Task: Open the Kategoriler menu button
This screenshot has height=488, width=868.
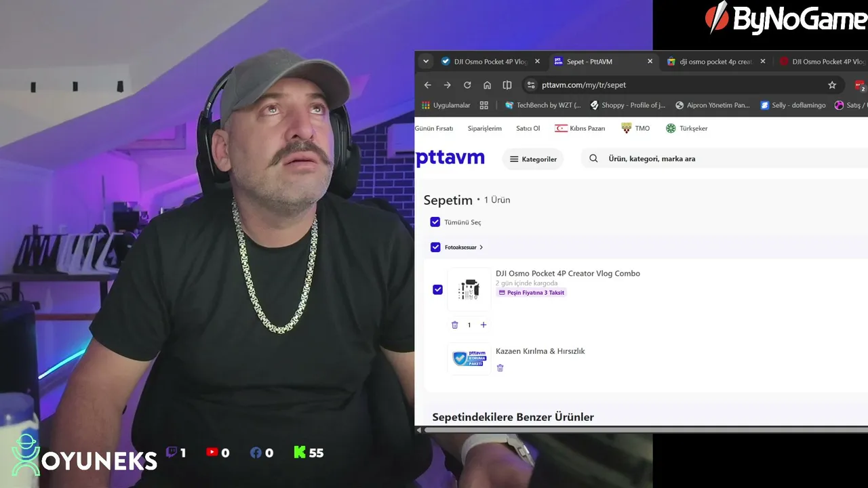Action: pyautogui.click(x=533, y=159)
